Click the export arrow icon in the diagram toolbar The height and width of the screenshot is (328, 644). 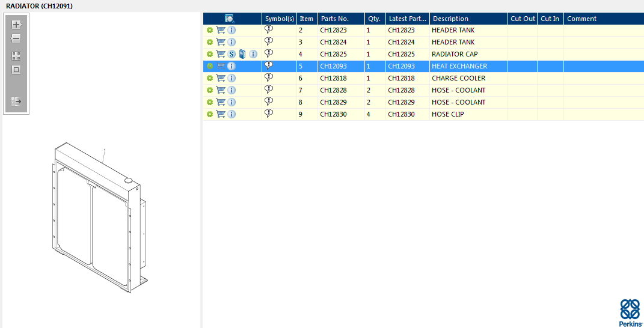pyautogui.click(x=16, y=102)
